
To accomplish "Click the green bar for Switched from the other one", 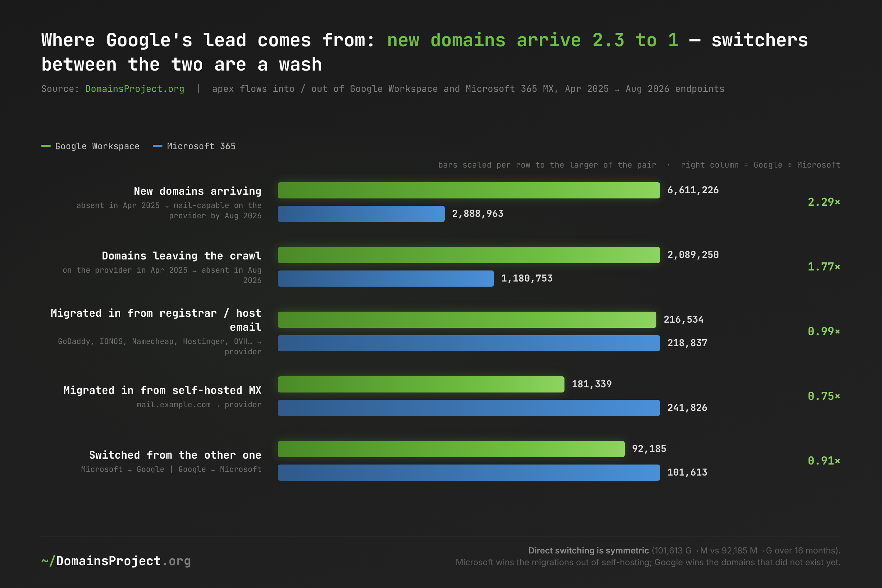I will coord(451,449).
